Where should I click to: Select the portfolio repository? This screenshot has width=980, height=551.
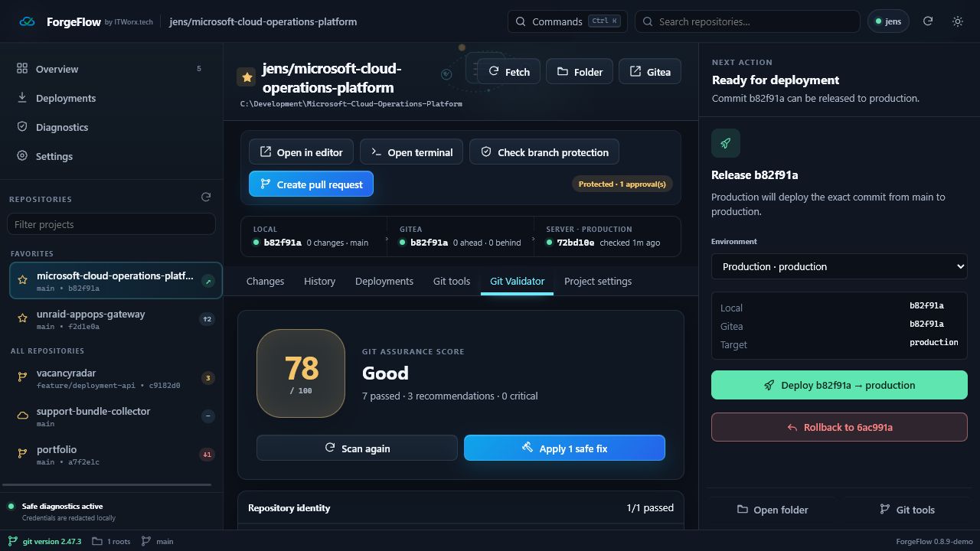(x=116, y=455)
